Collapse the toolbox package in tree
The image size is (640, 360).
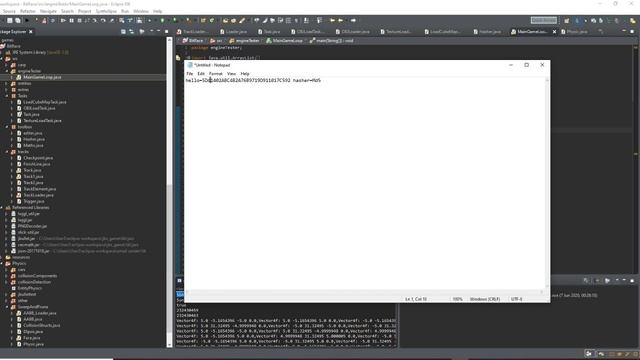tap(7, 127)
